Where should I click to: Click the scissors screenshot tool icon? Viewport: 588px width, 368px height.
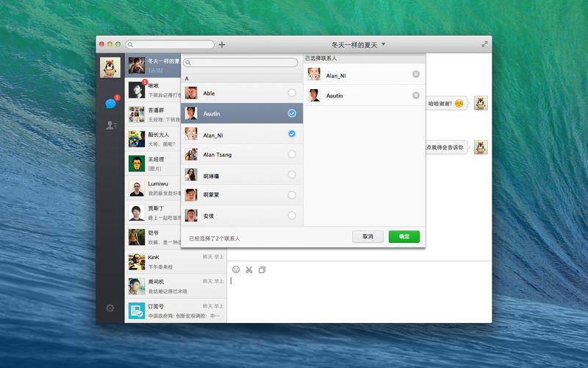coord(249,269)
